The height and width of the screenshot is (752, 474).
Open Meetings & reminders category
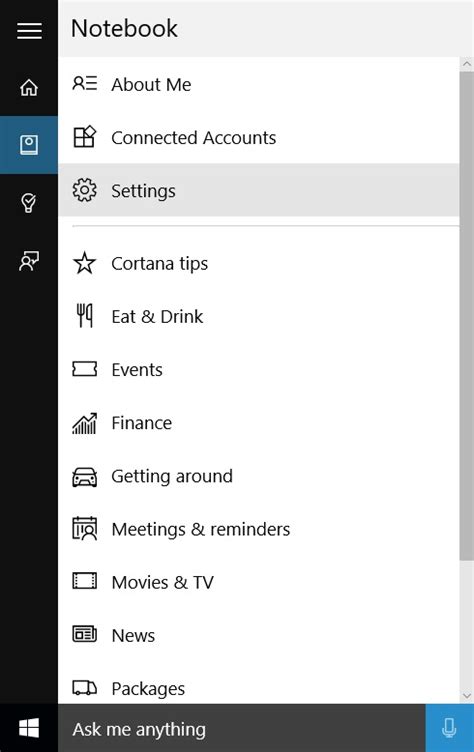pyautogui.click(x=259, y=529)
